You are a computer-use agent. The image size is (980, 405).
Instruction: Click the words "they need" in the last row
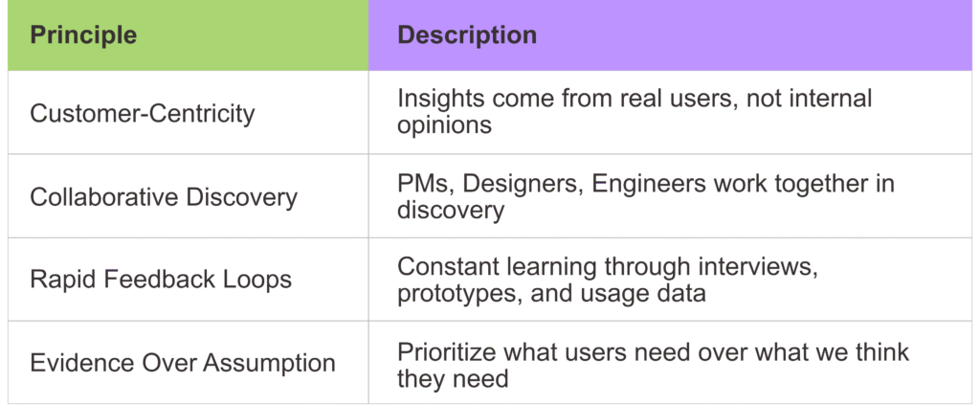pos(453,378)
